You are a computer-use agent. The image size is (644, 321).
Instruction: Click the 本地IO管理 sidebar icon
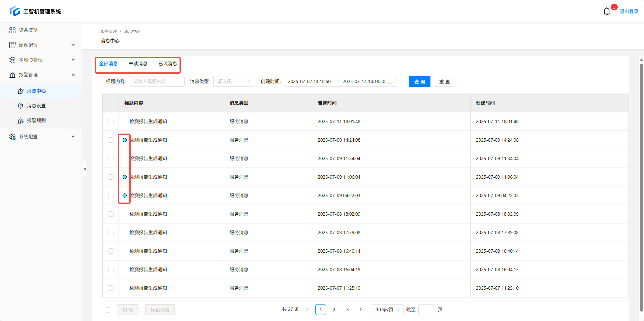(12, 60)
